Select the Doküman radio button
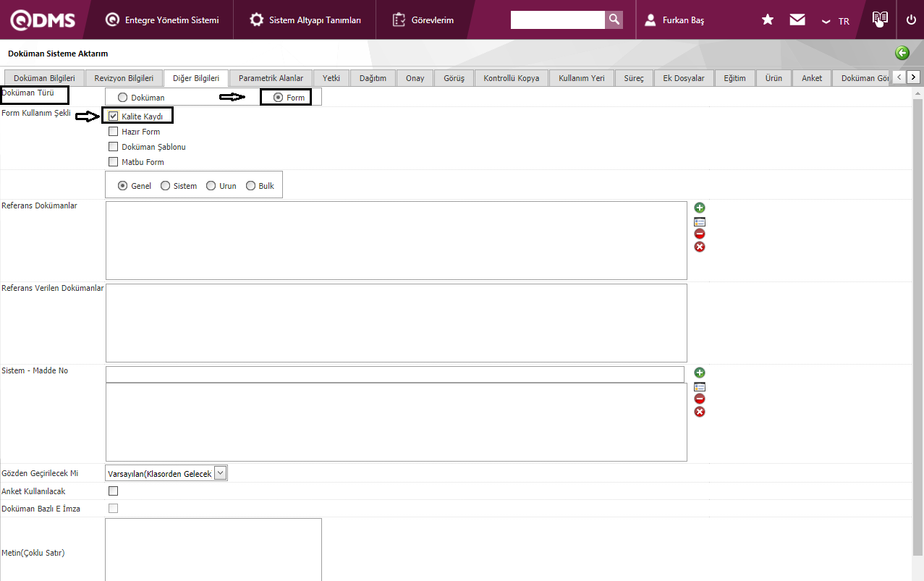The width and height of the screenshot is (924, 581). point(122,97)
